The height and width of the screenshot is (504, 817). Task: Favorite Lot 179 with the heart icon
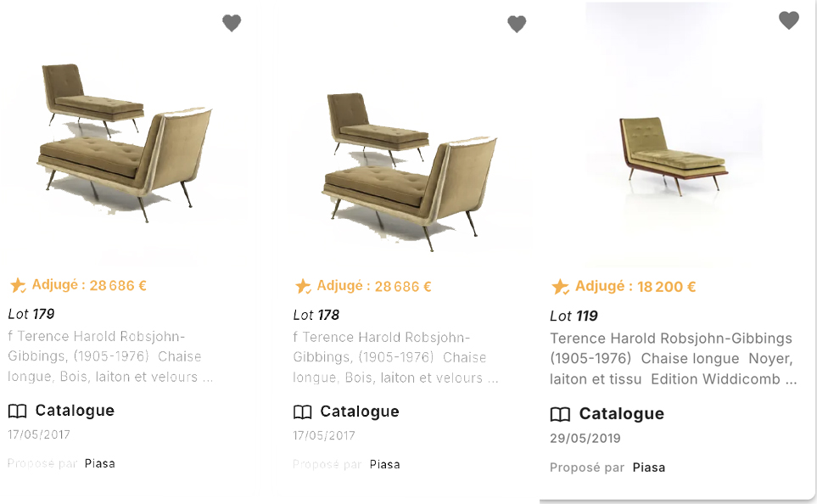[232, 24]
